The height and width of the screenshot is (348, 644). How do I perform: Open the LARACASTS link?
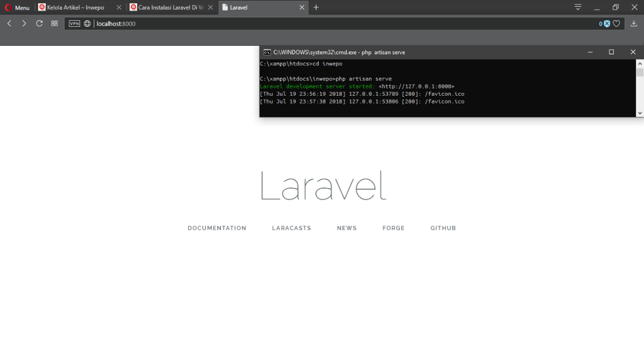click(292, 228)
